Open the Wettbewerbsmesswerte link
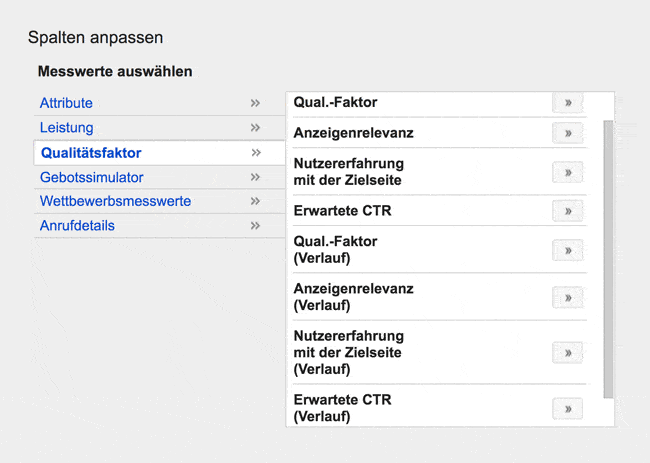This screenshot has height=463, width=650. [115, 201]
